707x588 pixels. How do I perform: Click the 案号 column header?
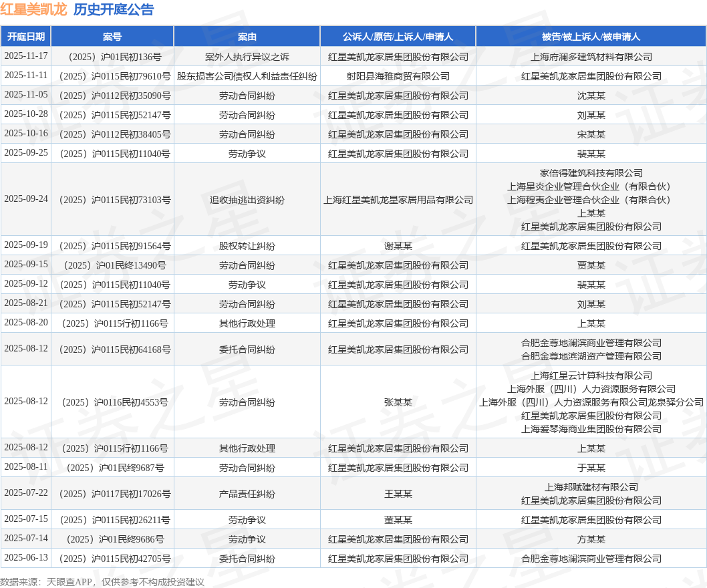[112, 37]
